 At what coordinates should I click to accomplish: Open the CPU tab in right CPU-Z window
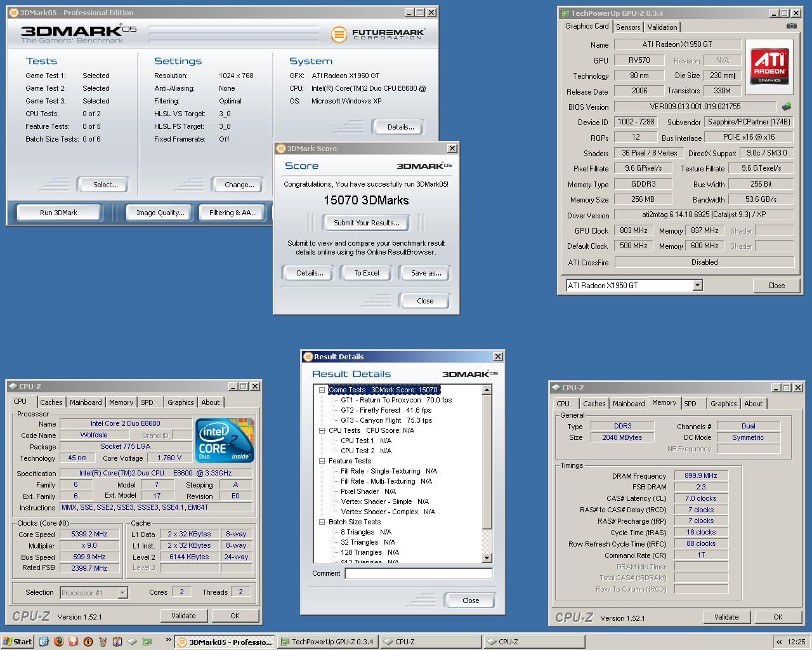point(563,404)
